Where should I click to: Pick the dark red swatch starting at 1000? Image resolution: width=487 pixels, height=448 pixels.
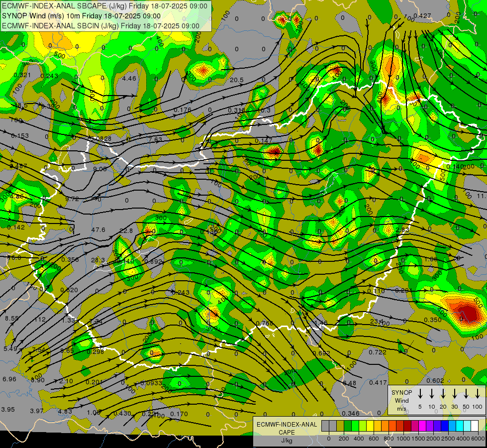pos(408,426)
